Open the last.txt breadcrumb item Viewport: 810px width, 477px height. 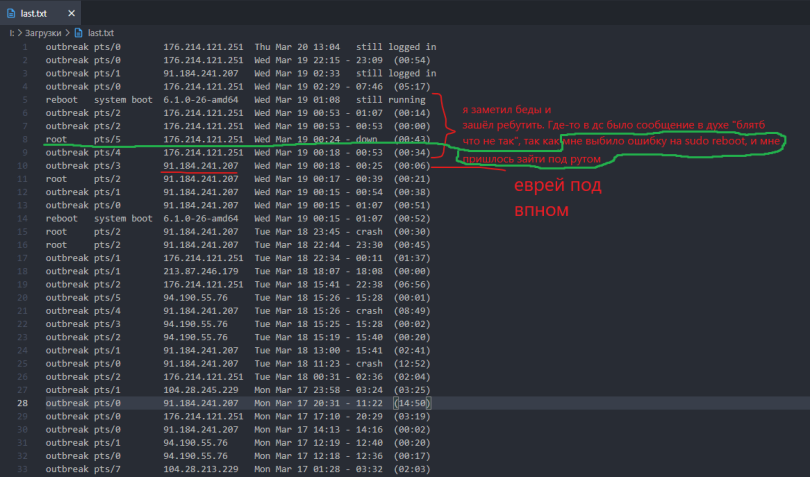[x=101, y=33]
